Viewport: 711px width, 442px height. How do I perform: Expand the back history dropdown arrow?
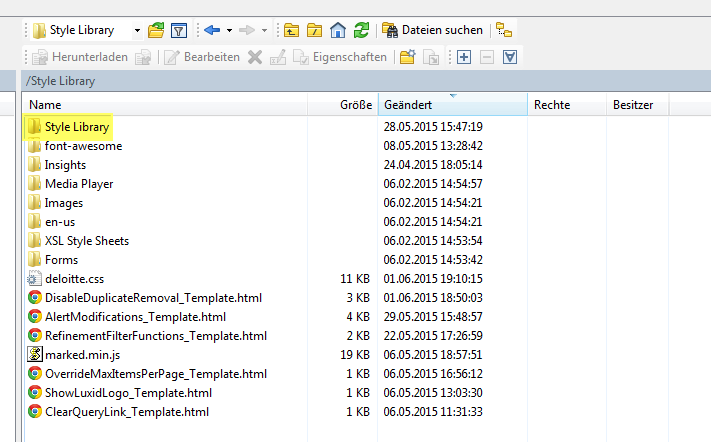(x=229, y=30)
